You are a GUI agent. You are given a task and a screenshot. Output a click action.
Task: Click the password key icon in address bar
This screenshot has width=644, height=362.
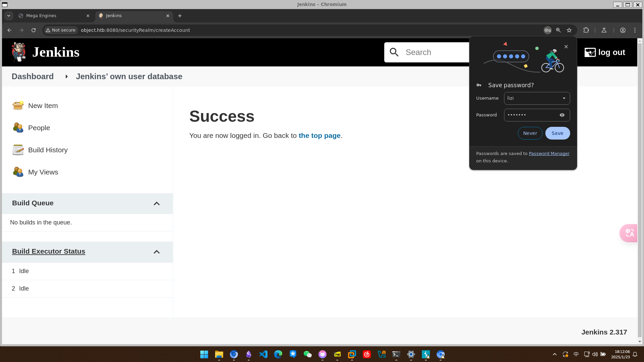click(547, 30)
